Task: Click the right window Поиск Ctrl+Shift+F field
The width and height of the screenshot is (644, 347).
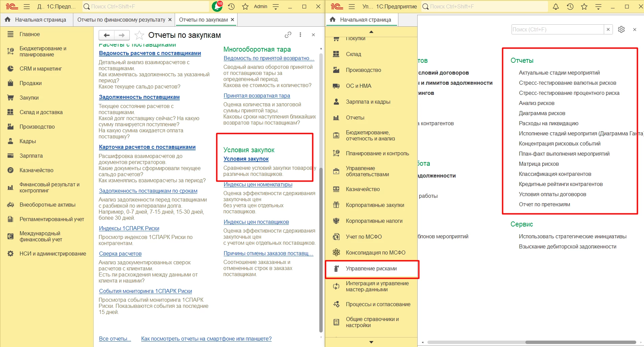Action: (485, 6)
